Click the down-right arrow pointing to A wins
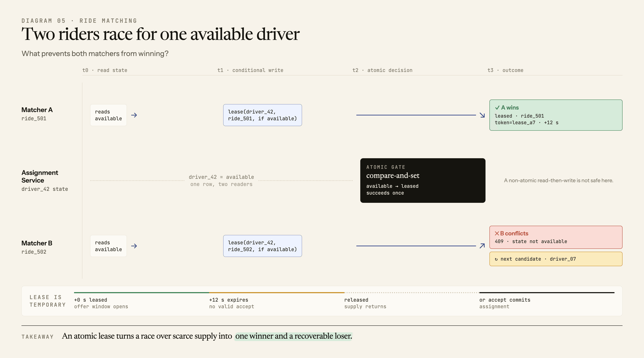 click(482, 115)
